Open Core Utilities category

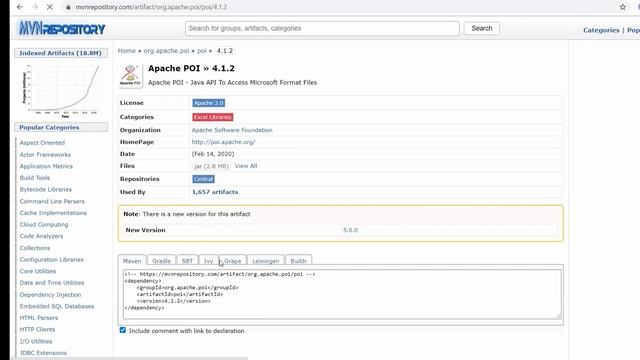click(x=38, y=271)
